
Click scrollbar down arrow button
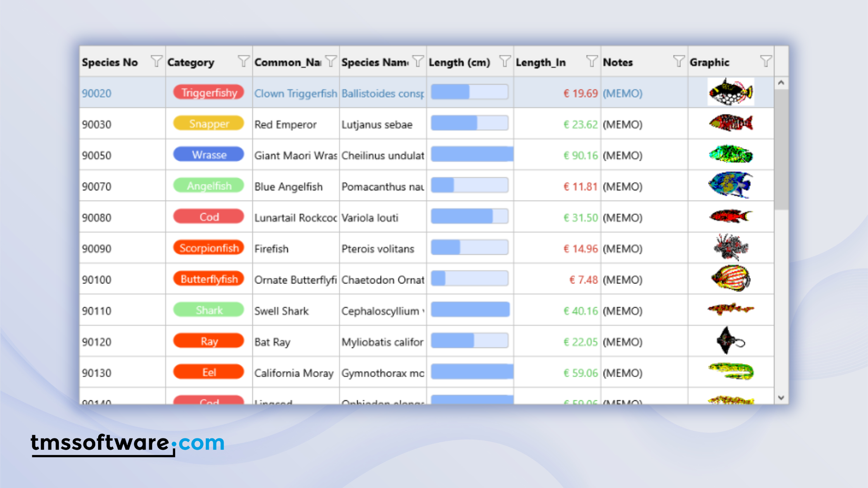(781, 398)
